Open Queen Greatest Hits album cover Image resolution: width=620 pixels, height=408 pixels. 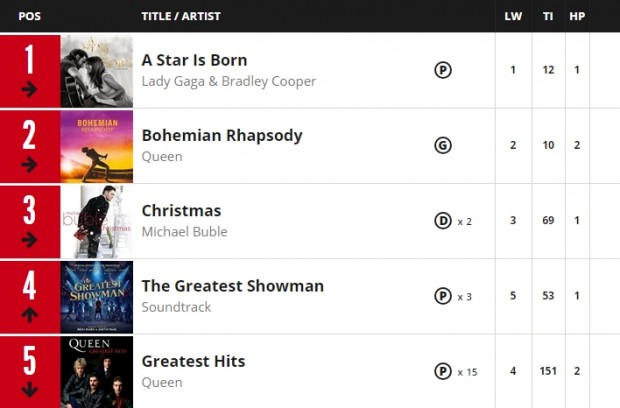pos(97,371)
